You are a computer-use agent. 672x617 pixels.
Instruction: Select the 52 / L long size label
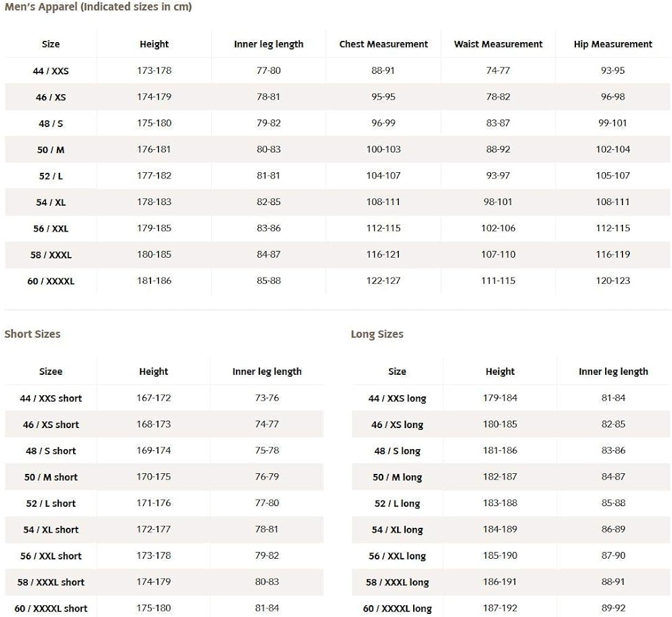(x=397, y=504)
